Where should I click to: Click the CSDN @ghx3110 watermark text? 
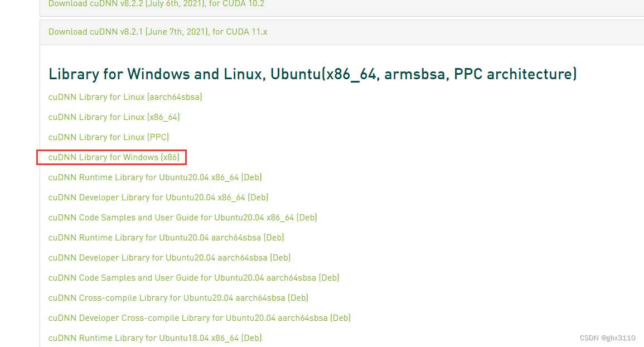(608, 338)
